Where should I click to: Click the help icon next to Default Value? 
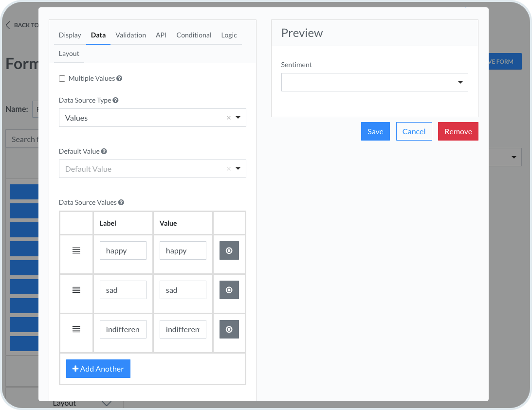tap(104, 151)
